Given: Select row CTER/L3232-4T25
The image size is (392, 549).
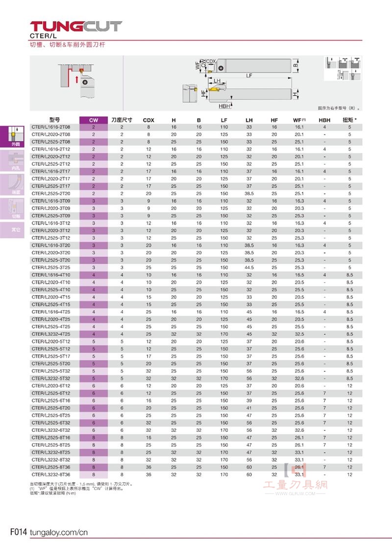Looking at the screenshot, I should click(196, 334).
